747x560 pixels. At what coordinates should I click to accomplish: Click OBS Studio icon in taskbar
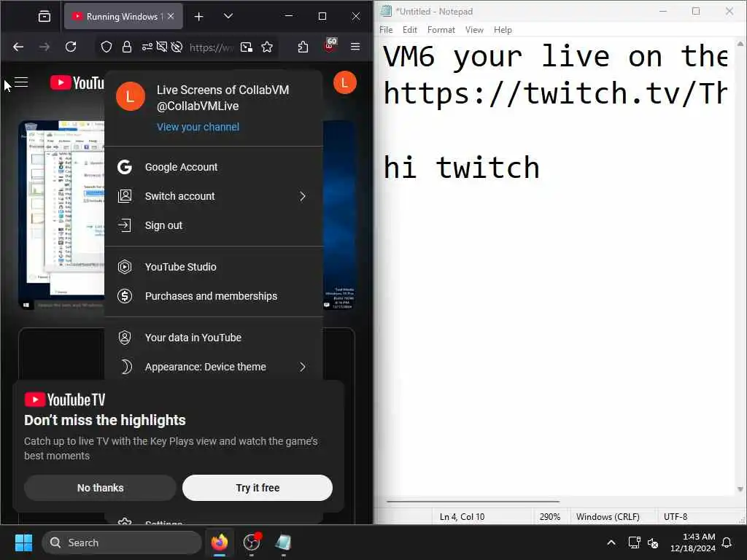coord(252,542)
